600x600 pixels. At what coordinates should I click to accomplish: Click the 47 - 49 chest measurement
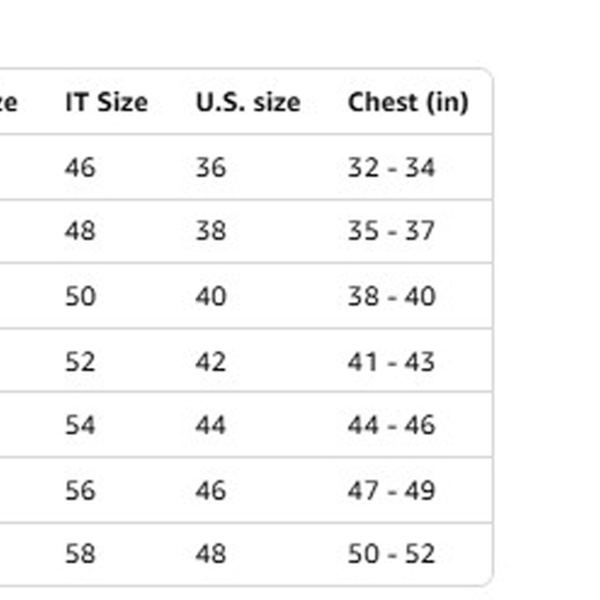[391, 490]
